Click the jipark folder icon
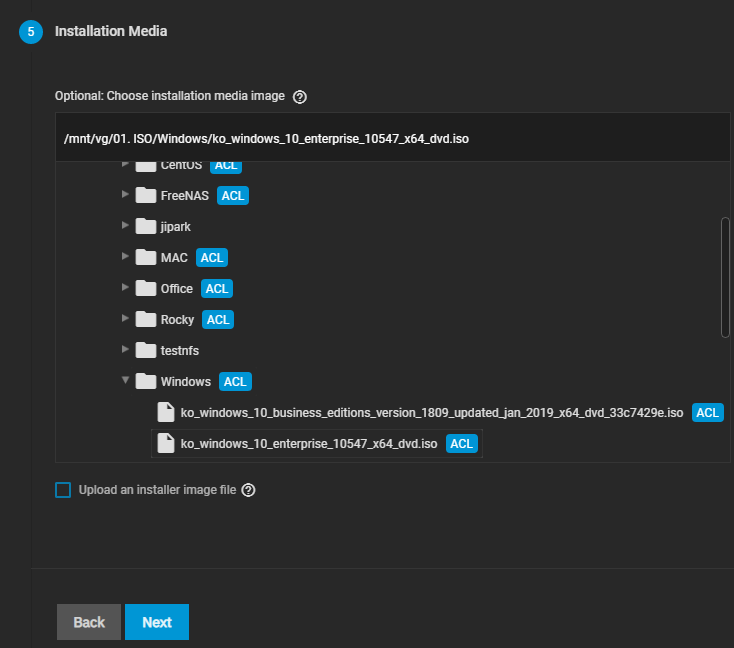Screen dimensions: 734x648 coord(146,227)
